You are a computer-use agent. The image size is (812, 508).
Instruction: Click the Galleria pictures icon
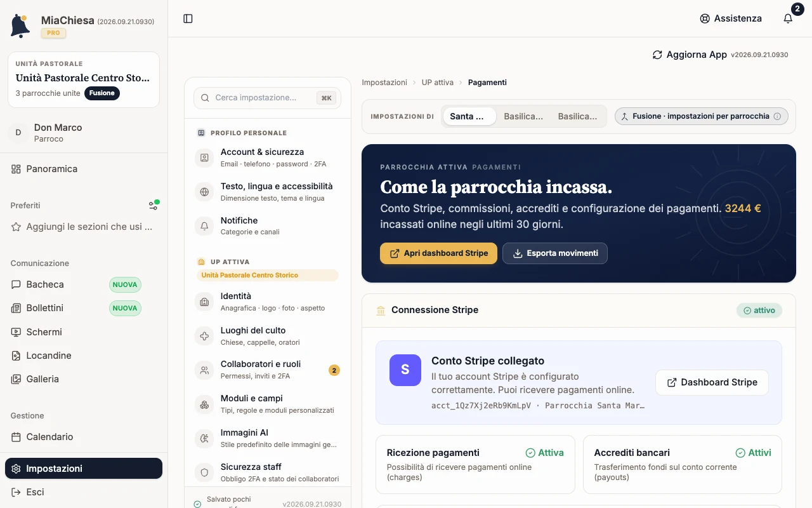click(x=16, y=379)
